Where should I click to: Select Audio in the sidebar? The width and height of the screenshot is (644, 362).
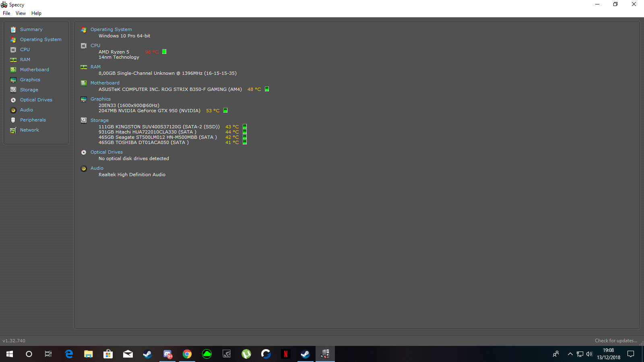tap(27, 110)
